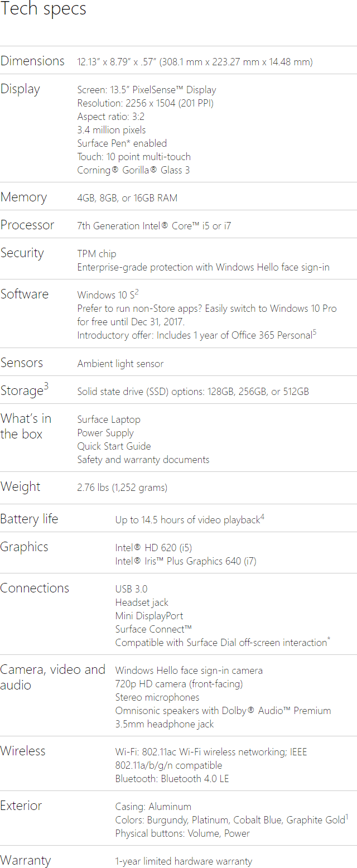Click the Dimensions row label
The width and height of the screenshot is (357, 868).
32,61
